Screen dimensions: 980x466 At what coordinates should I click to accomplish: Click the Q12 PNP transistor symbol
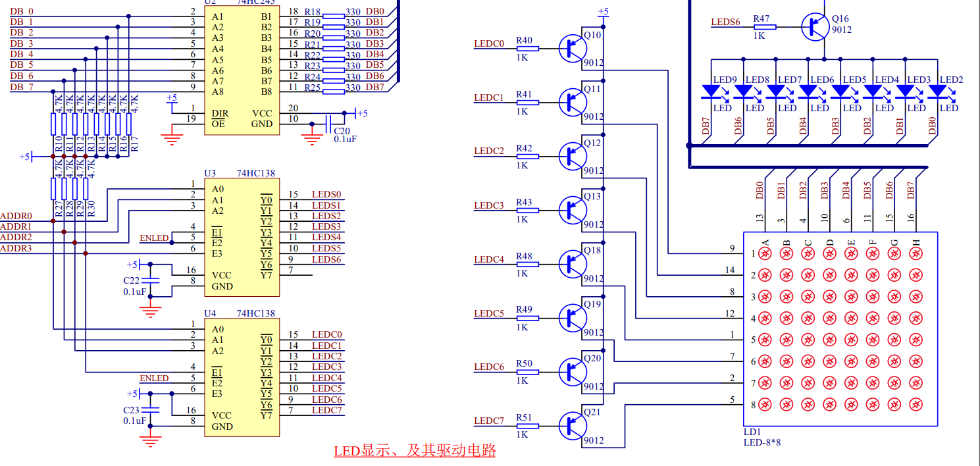point(571,155)
